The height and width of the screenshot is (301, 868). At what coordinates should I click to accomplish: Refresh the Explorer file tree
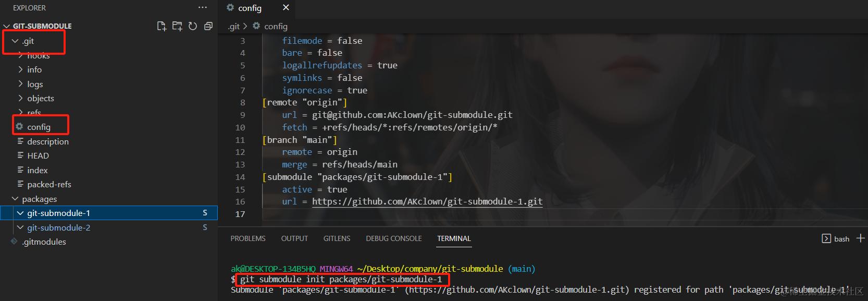click(x=193, y=26)
